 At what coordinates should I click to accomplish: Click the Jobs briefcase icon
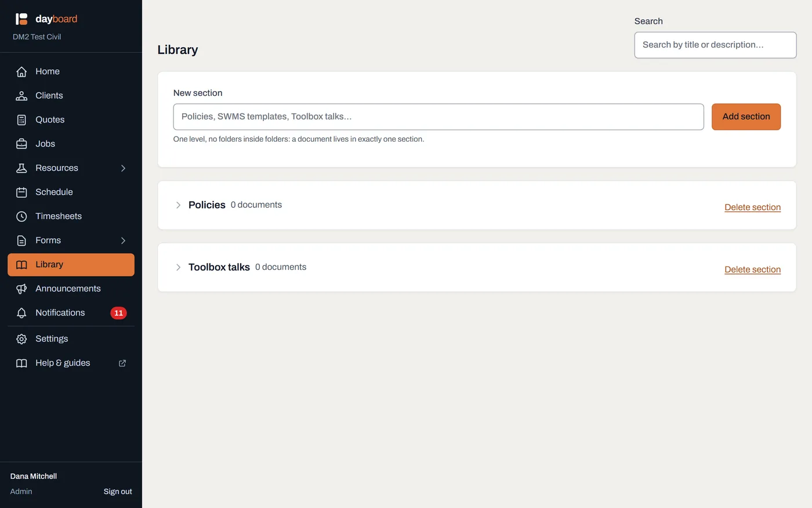point(21,144)
